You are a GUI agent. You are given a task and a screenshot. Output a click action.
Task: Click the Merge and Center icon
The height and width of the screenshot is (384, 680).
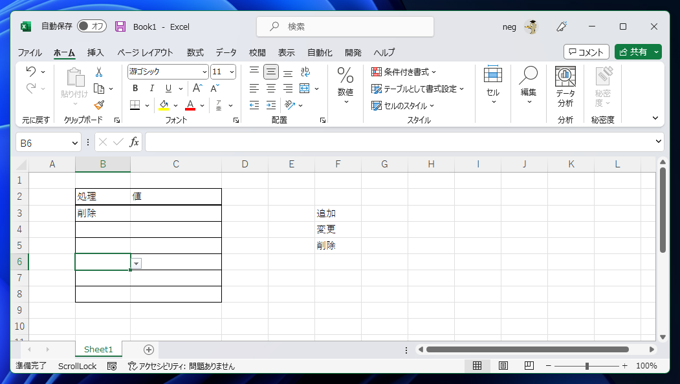coord(304,89)
